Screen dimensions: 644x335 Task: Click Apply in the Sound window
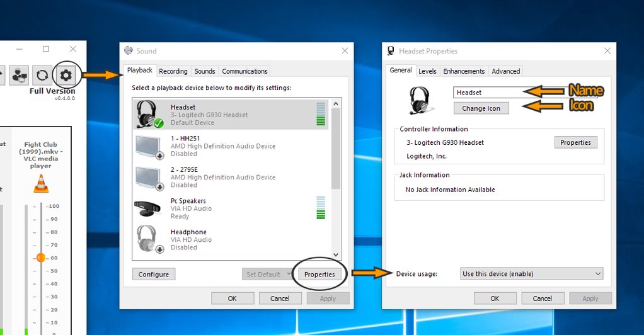(x=328, y=298)
